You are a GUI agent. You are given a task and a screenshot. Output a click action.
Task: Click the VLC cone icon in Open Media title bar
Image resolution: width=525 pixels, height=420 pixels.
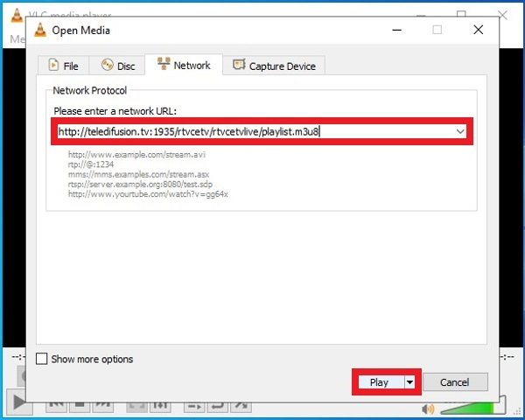(40, 30)
